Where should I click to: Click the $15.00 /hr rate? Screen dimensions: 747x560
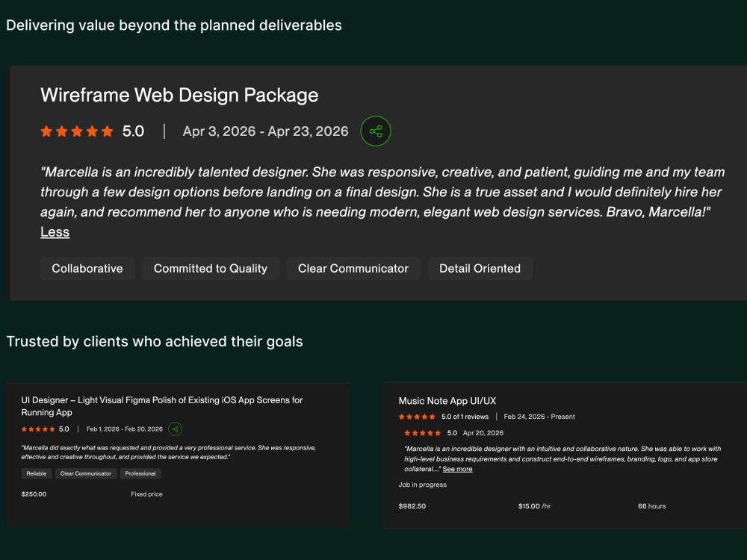click(535, 506)
